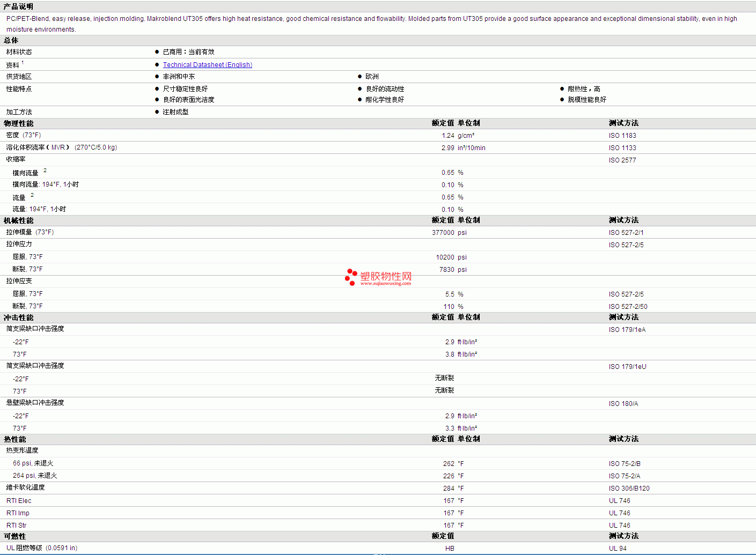Select the row 流量: 194°F, 1小时
Image resolution: width=756 pixels, height=555 pixels.
(39, 209)
